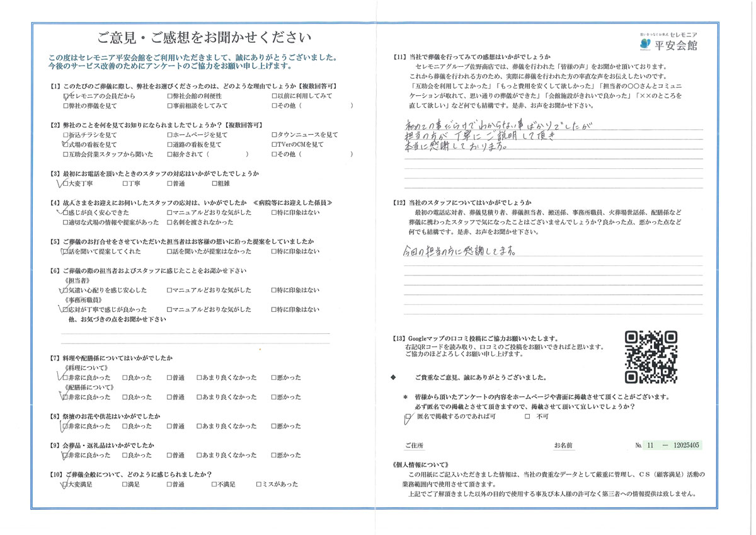Click question 10 ご葬儀全般について heading
The image size is (756, 535).
click(130, 475)
